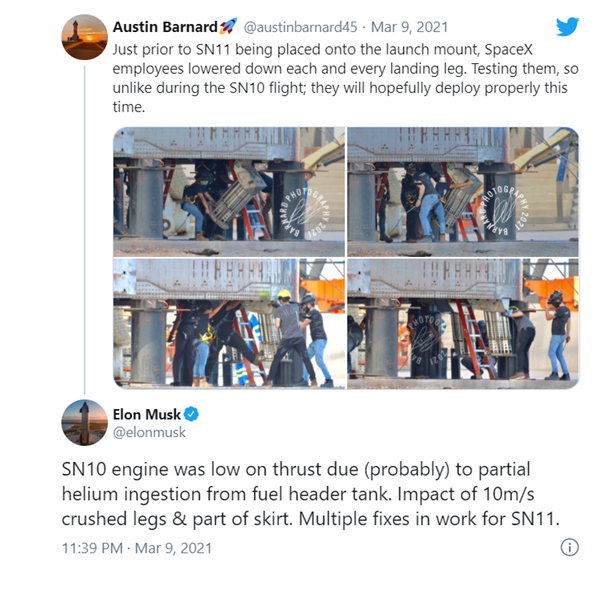The image size is (595, 589).
Task: Open the bottom-right landing leg photo
Action: (x=463, y=324)
